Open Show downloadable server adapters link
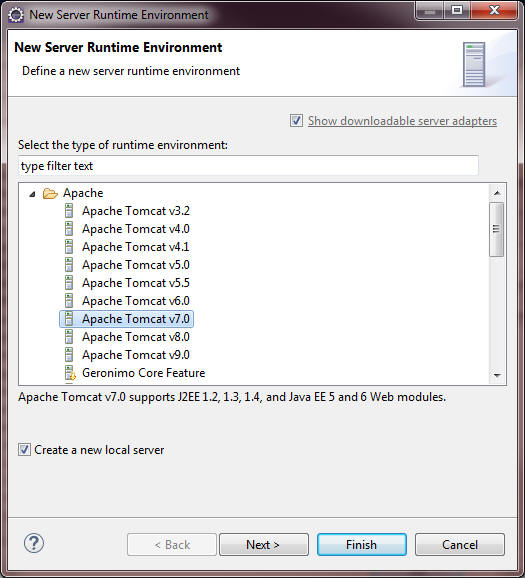The width and height of the screenshot is (525, 578). pos(403,121)
